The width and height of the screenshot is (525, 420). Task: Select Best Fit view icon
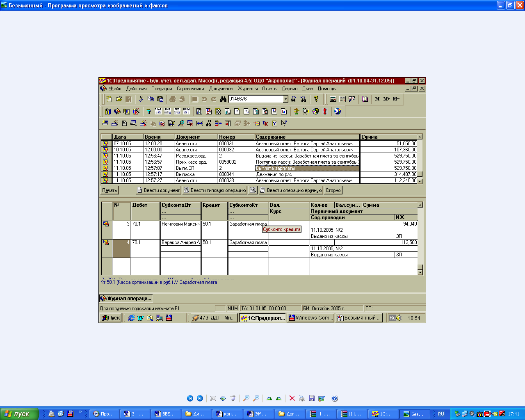tap(213, 398)
